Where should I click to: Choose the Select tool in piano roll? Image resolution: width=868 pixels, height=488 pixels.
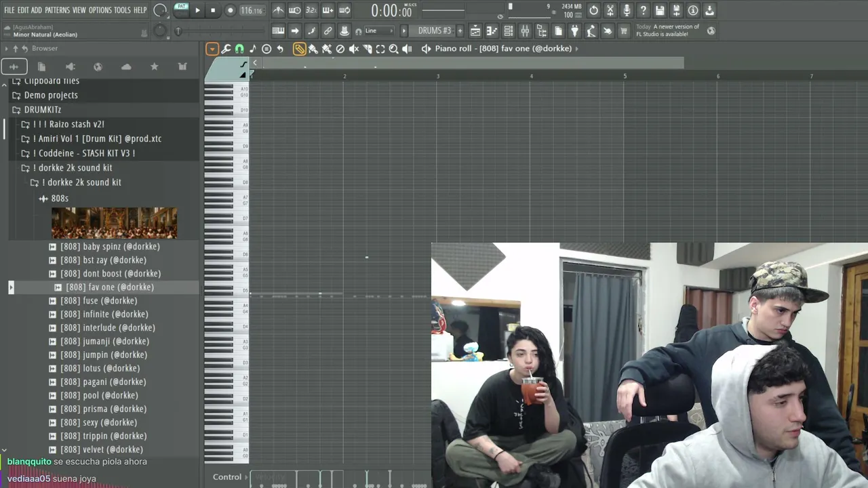tap(380, 49)
